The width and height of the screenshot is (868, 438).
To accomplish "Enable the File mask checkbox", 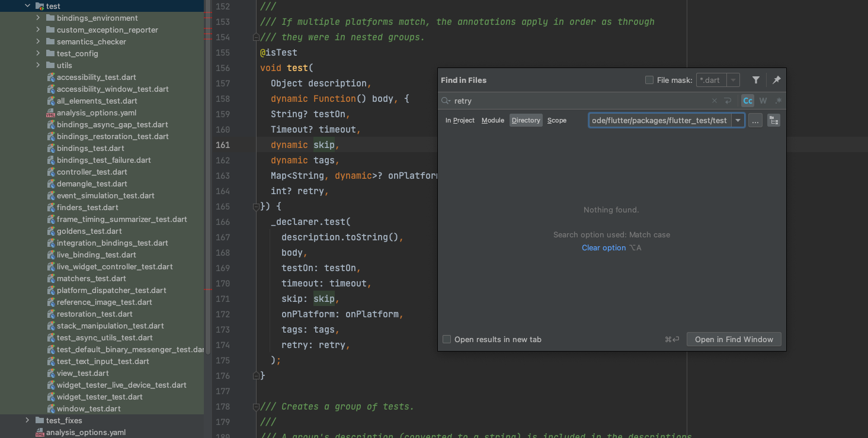I will (649, 80).
